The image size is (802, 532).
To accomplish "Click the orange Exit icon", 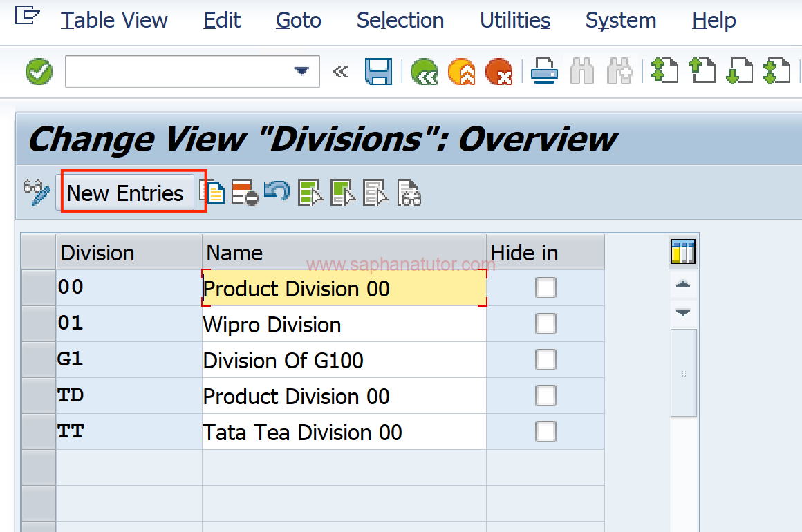I will click(461, 72).
